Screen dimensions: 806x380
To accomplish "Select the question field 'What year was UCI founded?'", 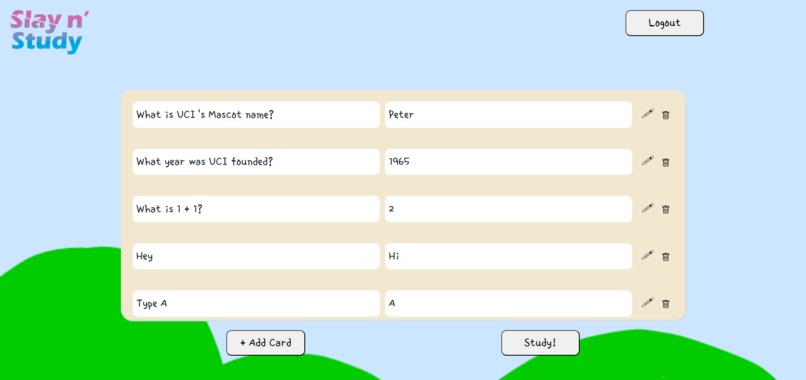I will click(256, 162).
